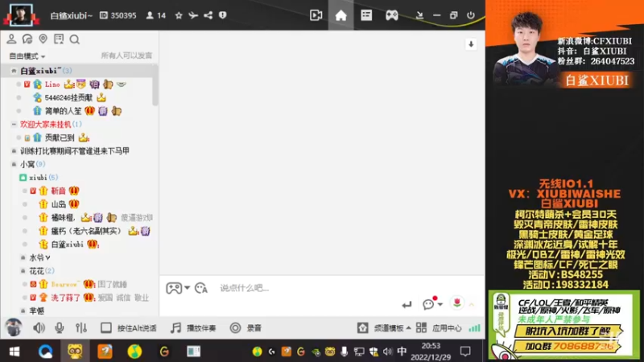
Task: Favorite the channel with star icon
Action: tap(178, 15)
